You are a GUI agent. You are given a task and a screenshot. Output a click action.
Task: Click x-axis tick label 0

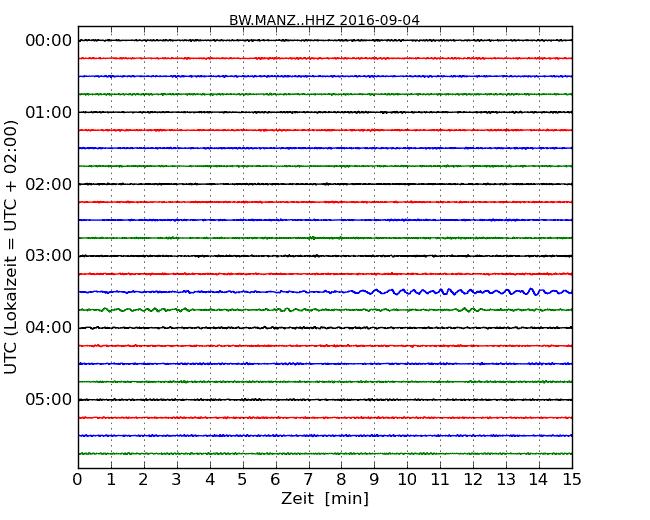pyautogui.click(x=78, y=480)
